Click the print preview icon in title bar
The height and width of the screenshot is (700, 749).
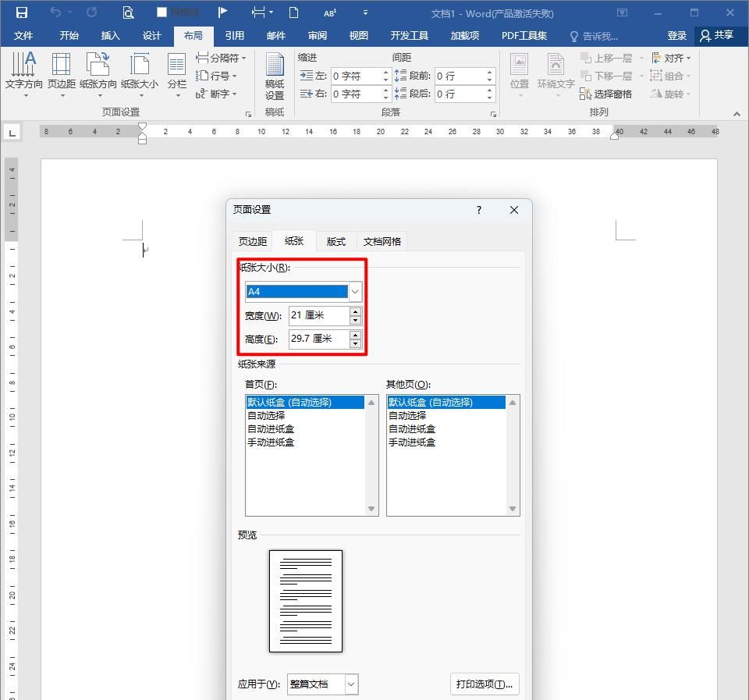(x=128, y=12)
